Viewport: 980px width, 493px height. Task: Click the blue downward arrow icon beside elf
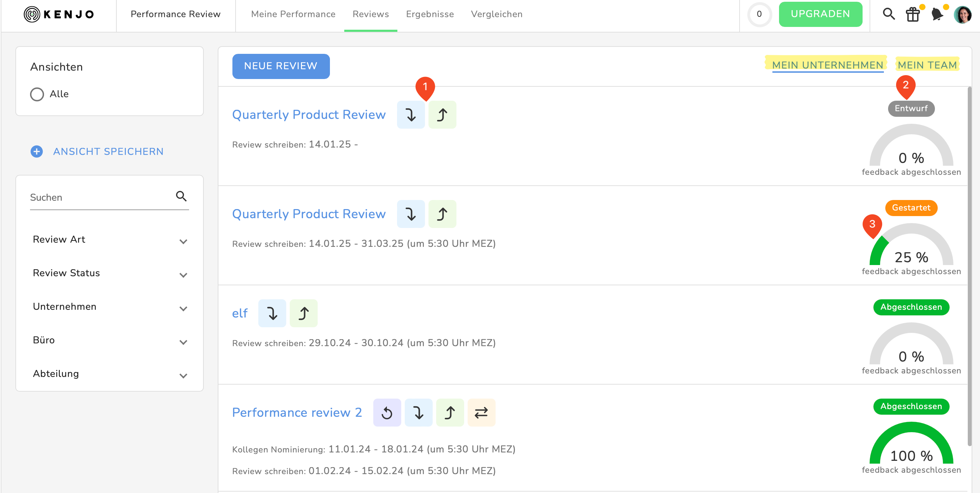tap(272, 313)
